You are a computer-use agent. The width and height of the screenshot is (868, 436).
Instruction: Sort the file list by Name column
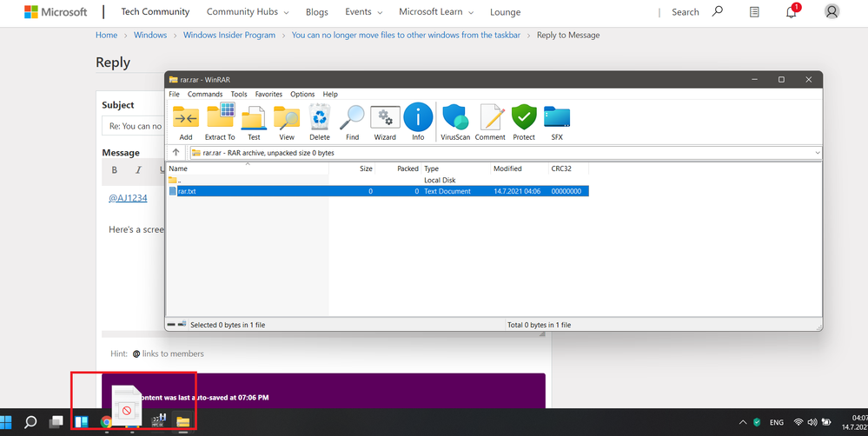[x=248, y=168]
